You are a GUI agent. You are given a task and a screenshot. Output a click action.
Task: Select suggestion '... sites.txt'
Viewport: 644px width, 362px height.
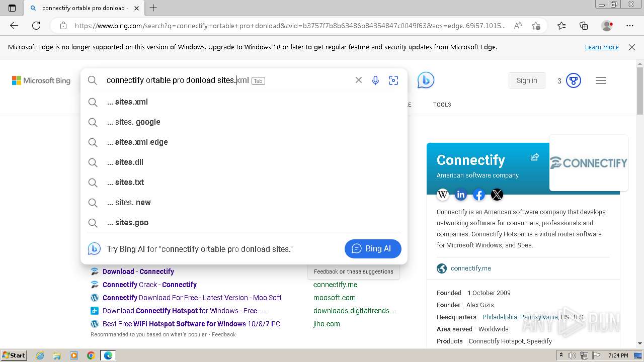[244, 182]
